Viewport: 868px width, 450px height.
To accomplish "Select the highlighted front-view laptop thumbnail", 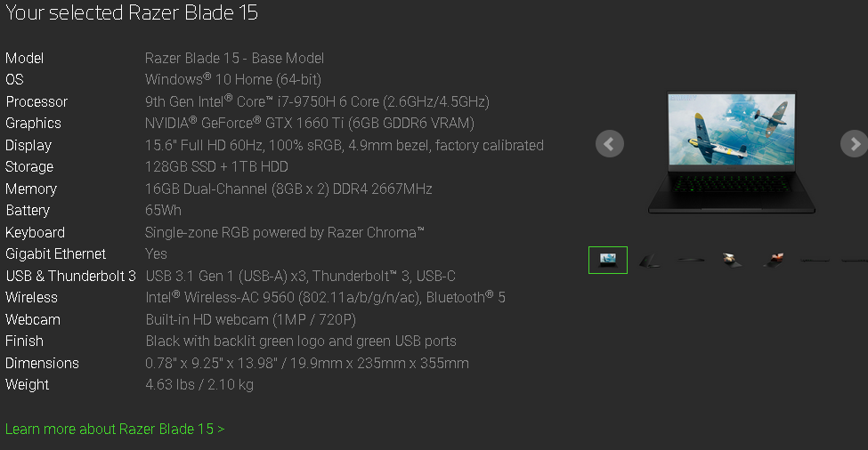I will [608, 260].
